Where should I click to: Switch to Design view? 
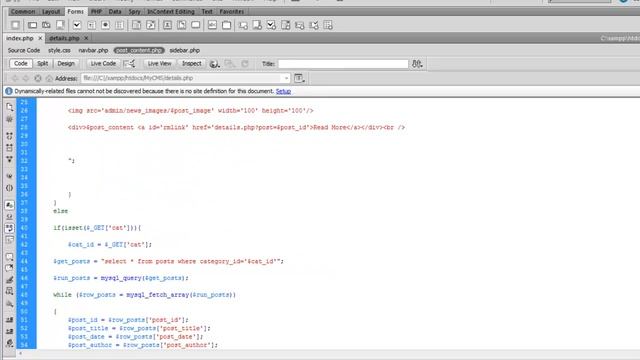pyautogui.click(x=66, y=64)
